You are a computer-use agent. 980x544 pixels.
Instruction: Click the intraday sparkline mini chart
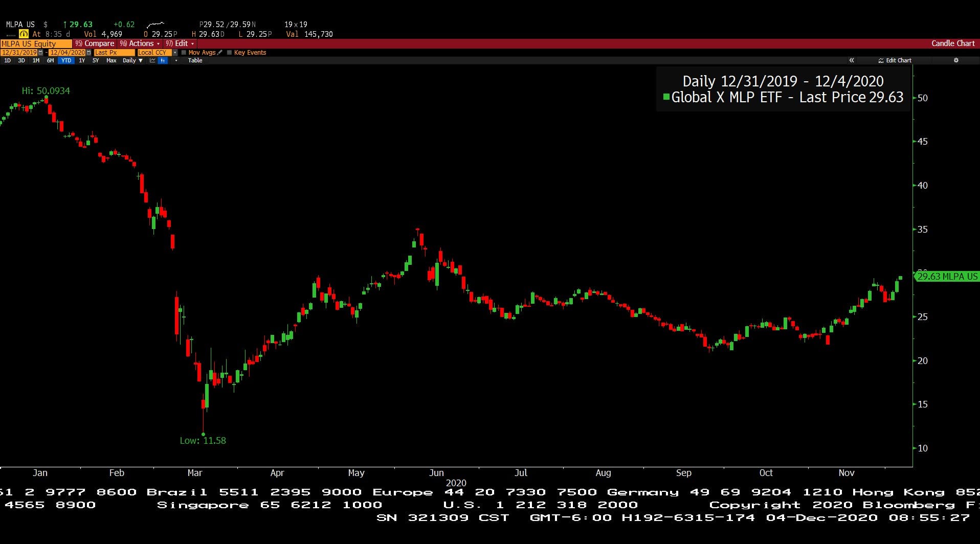pos(155,25)
